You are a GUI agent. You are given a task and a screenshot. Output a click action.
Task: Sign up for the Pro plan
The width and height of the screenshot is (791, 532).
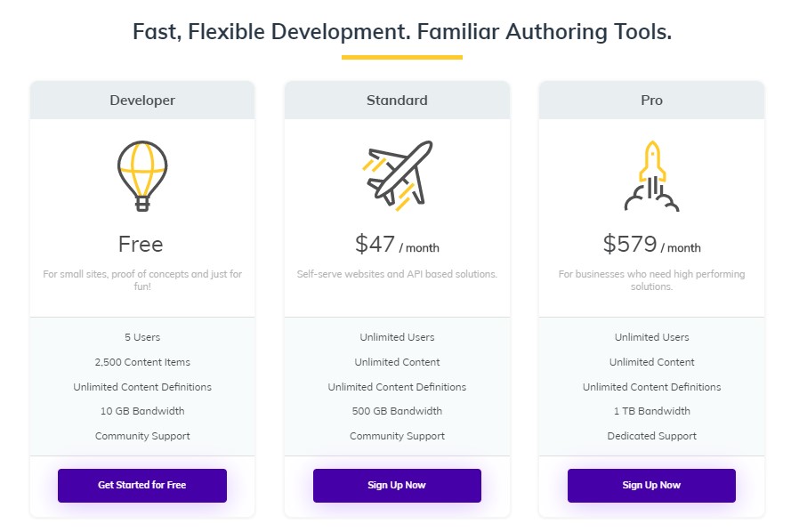[651, 485]
